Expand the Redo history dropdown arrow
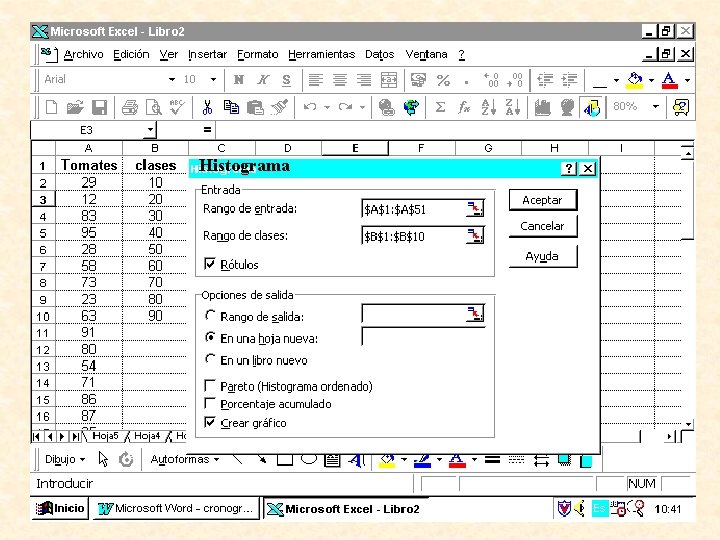The image size is (720, 540). click(362, 107)
